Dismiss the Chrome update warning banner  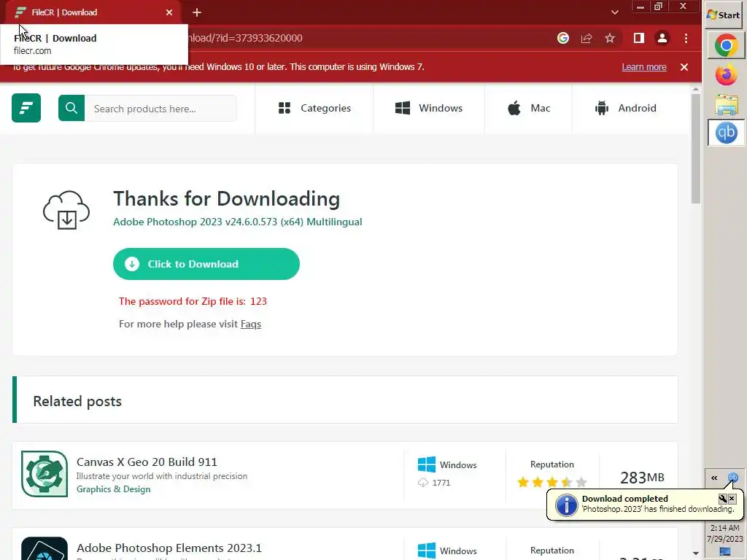(684, 67)
